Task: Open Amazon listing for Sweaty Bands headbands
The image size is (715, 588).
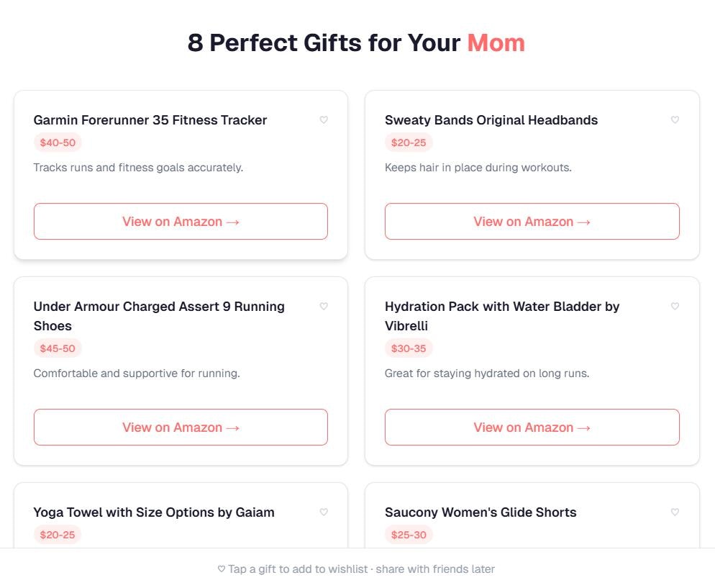Action: click(532, 222)
